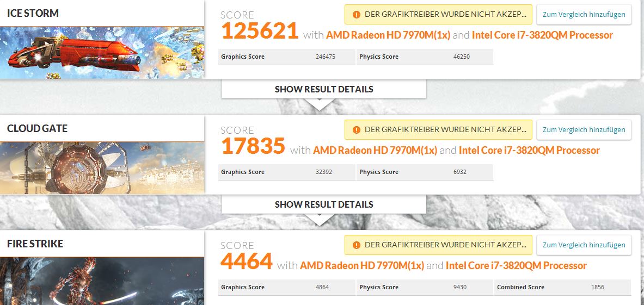Screen dimensions: 644x305
Task: Click Fire Strike graphics score value 4864
Action: (322, 288)
